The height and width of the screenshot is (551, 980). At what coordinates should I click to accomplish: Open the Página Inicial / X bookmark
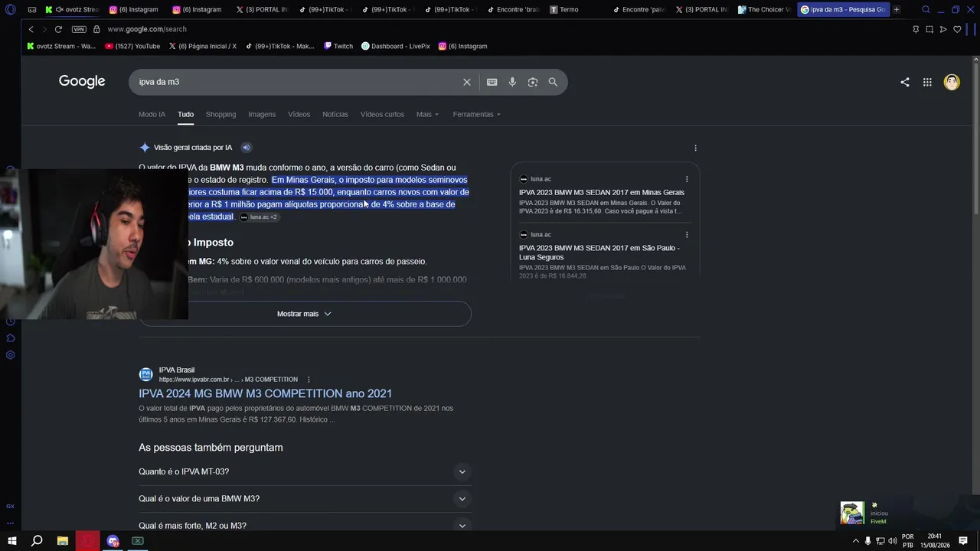click(202, 46)
